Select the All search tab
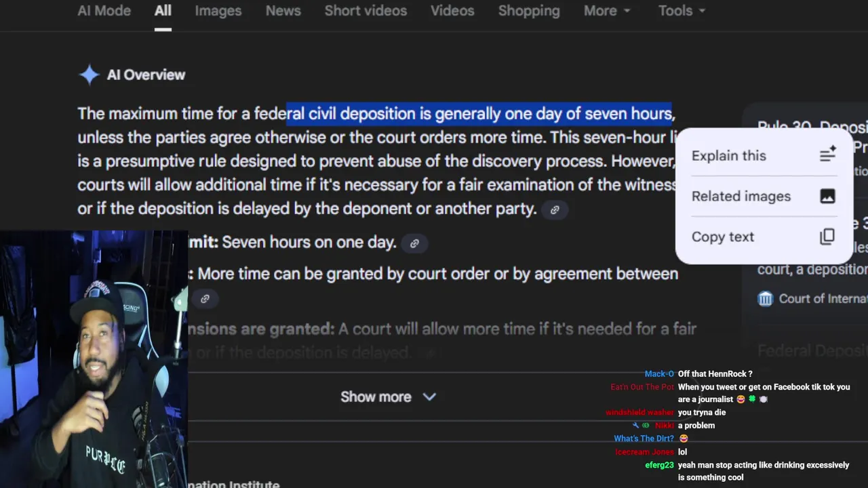 (x=163, y=11)
